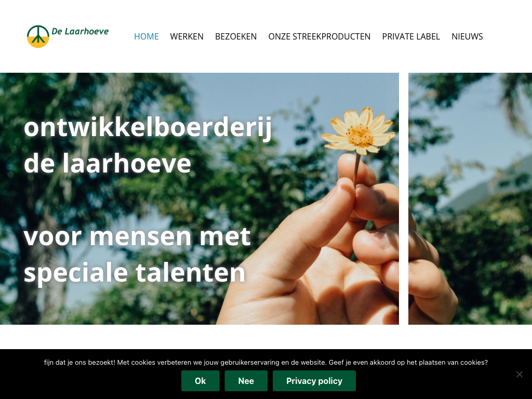532x399 pixels.
Task: Go to the BEZOEKEN page
Action: click(236, 36)
